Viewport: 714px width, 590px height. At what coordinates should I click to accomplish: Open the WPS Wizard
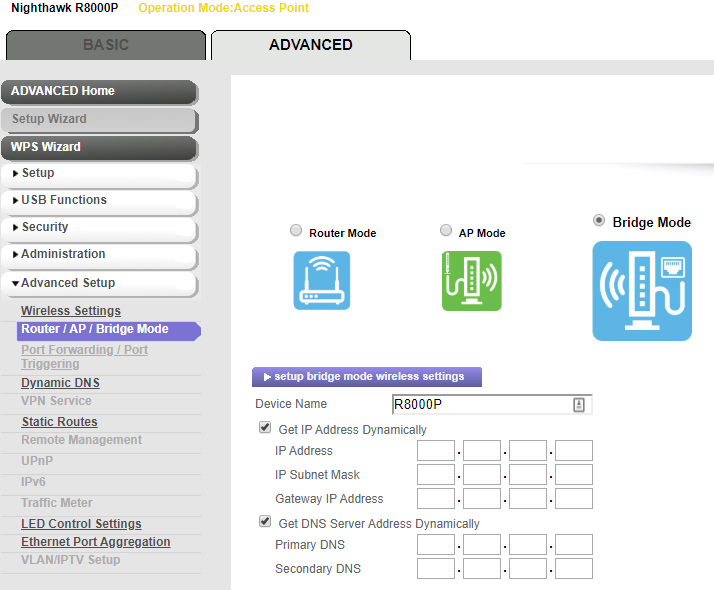click(100, 148)
